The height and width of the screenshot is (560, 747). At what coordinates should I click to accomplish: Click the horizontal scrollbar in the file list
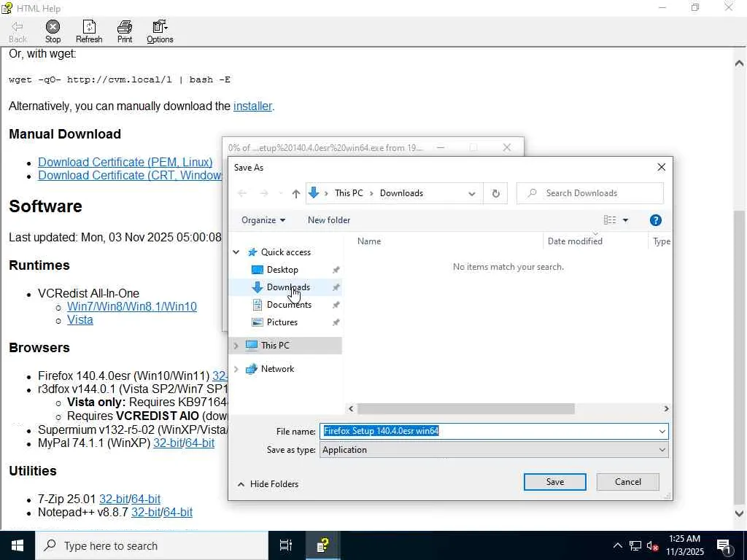click(x=466, y=408)
